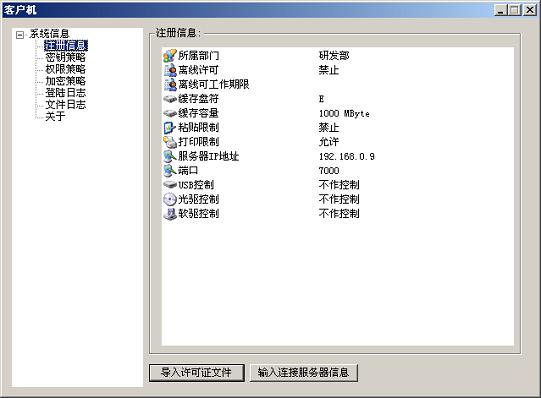
Task: Click the 服务器IP地址 network icon
Action: click(x=170, y=156)
